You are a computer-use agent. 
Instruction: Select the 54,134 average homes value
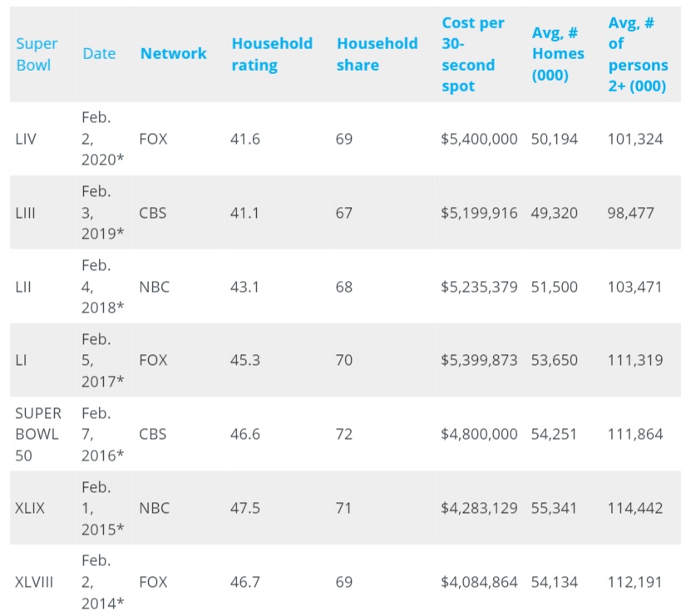pos(554,582)
